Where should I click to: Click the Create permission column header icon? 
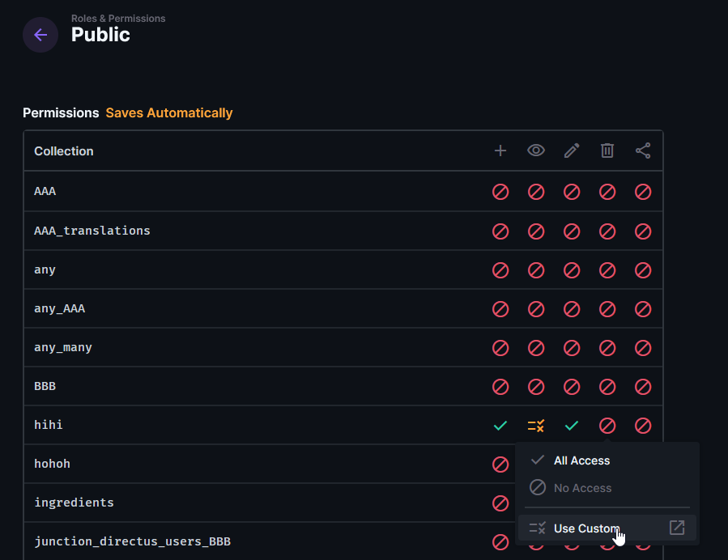pos(500,151)
